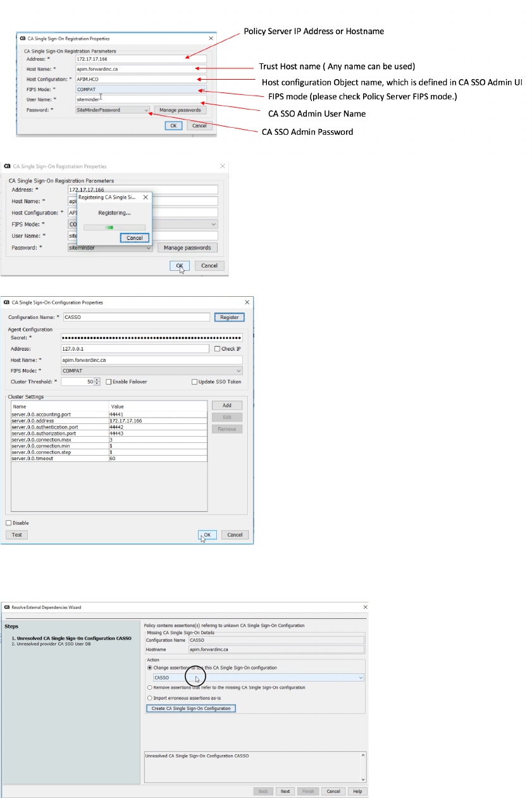Click CA logo of Registration dialog behind Registering popup
Screen dimensions: 532x798
(7, 166)
